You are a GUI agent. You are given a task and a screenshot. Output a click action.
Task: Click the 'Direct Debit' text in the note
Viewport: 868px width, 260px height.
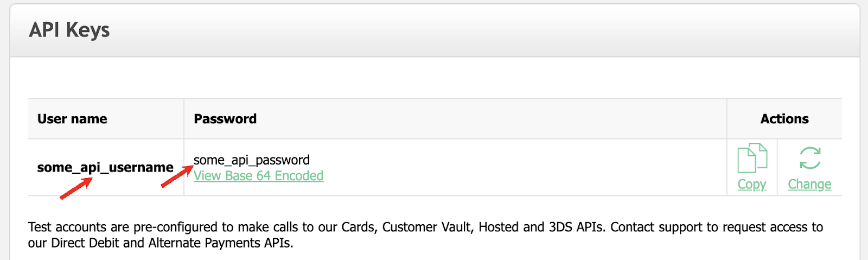pos(85,243)
